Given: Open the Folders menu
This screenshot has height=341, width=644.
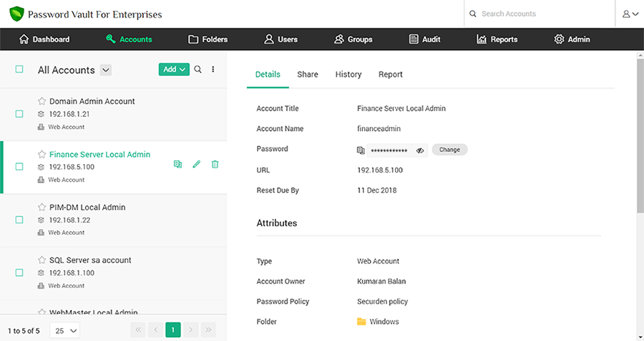Looking at the screenshot, I should pyautogui.click(x=208, y=39).
